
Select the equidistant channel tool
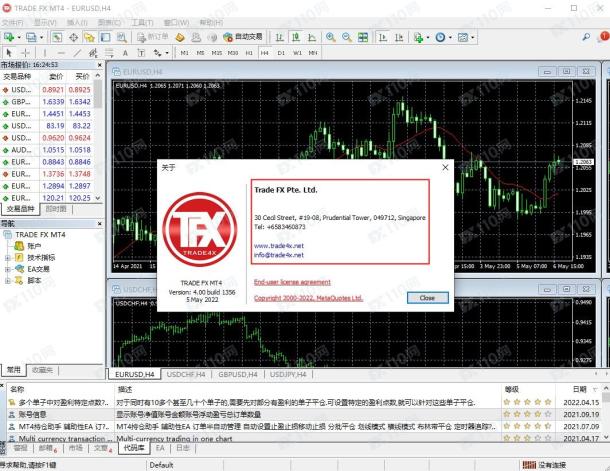tap(93, 53)
